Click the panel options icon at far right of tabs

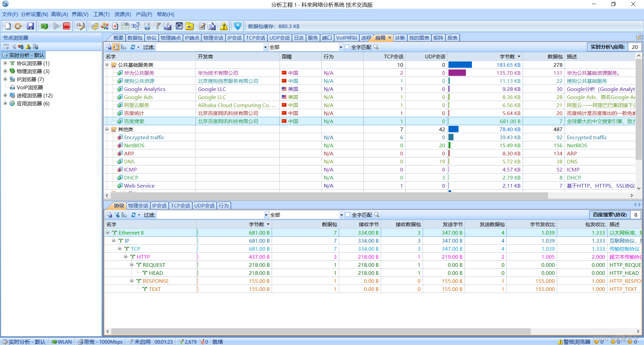[639, 37]
